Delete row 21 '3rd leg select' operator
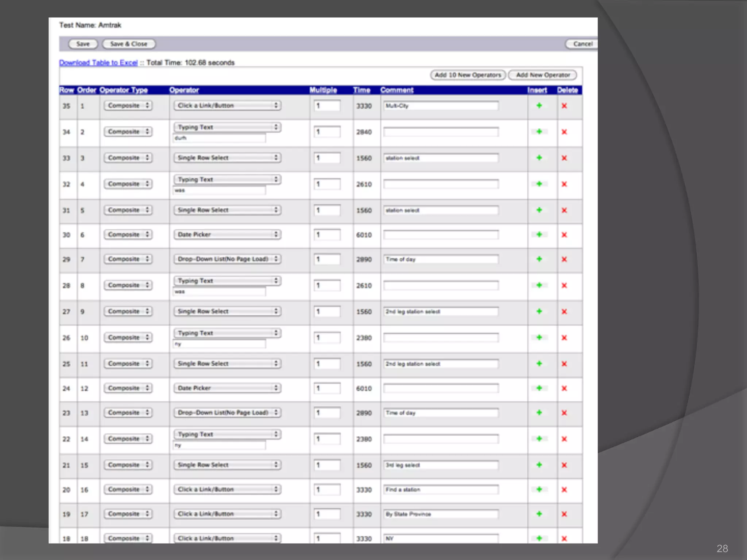This screenshot has width=747, height=560. pyautogui.click(x=564, y=465)
